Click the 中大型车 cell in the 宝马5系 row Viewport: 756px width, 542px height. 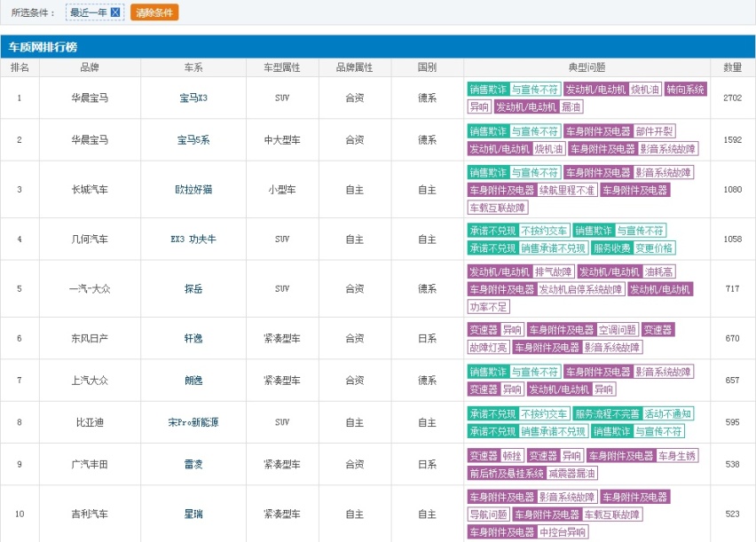282,140
